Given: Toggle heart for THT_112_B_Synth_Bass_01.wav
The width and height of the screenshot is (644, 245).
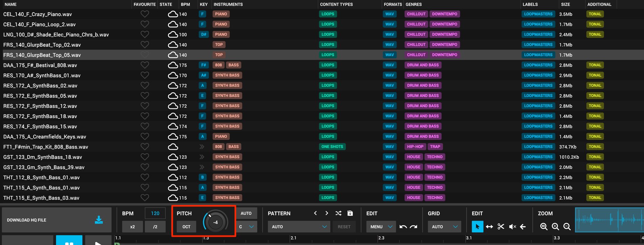Looking at the screenshot, I should coord(145,177).
